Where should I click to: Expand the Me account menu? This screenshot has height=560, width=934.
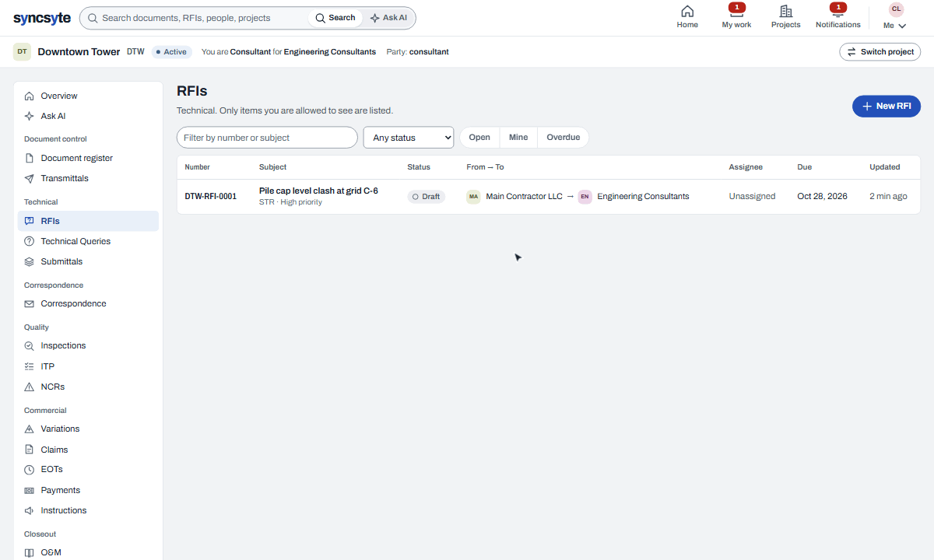[x=895, y=17]
